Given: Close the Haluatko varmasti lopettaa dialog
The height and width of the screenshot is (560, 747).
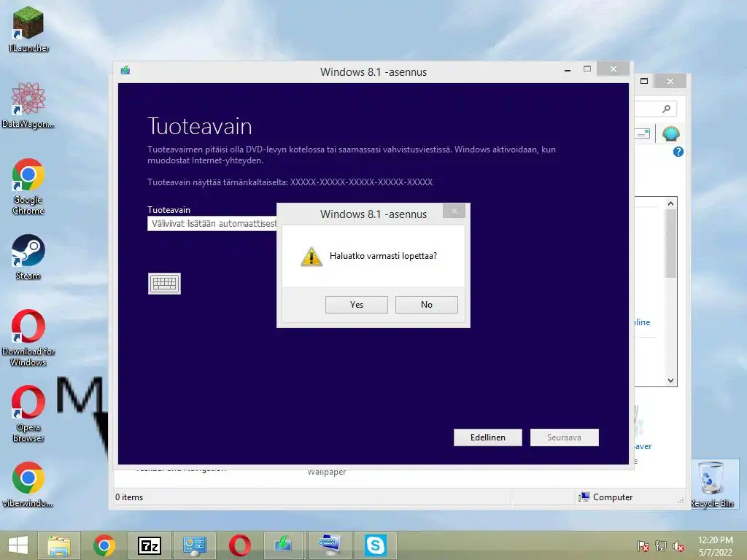Looking at the screenshot, I should point(454,211).
